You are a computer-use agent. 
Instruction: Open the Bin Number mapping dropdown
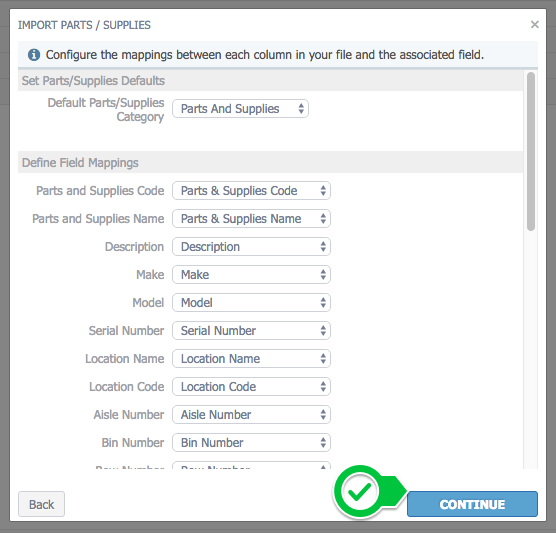tap(251, 443)
